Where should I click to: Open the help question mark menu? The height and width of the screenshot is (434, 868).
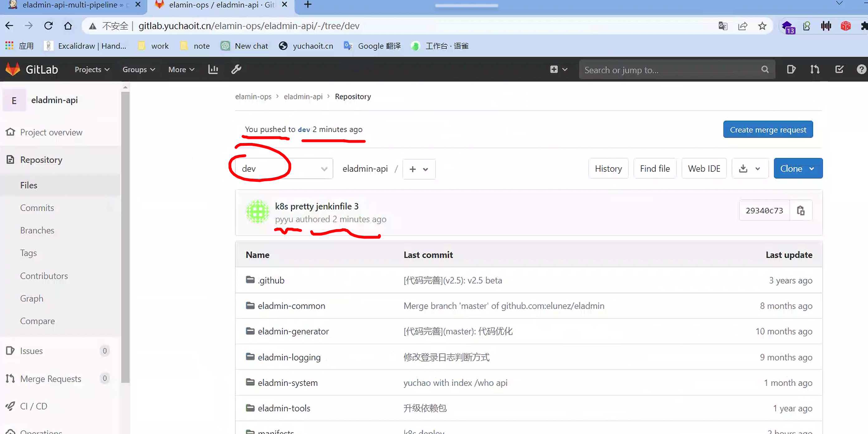coord(861,69)
